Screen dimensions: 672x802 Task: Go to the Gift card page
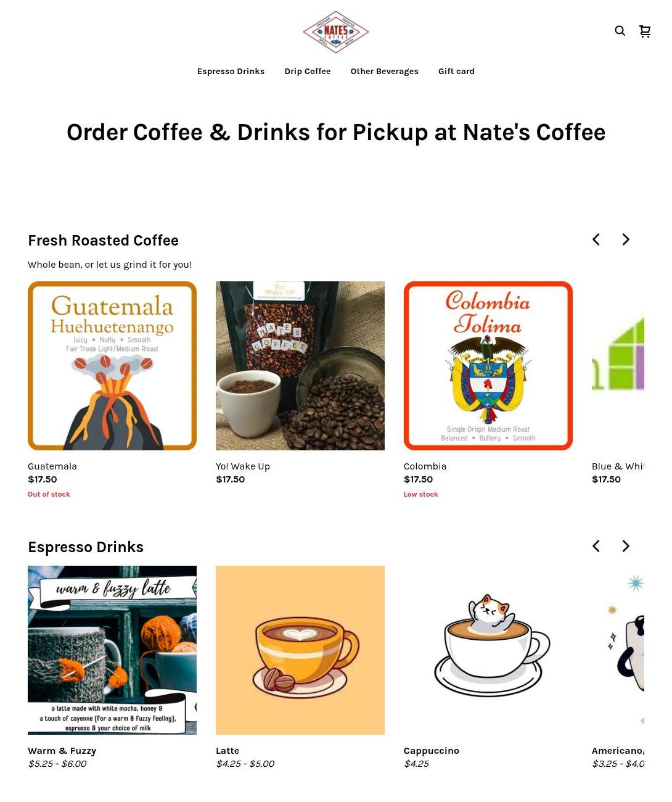[456, 72]
